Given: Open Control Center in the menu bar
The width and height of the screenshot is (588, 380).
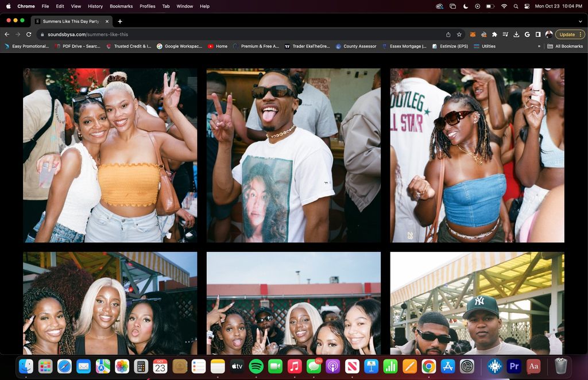Looking at the screenshot, I should [527, 6].
